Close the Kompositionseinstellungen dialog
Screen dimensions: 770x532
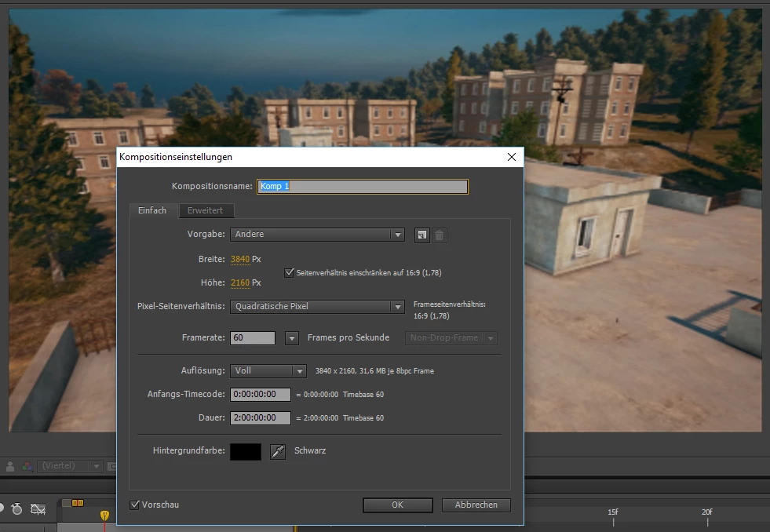512,157
